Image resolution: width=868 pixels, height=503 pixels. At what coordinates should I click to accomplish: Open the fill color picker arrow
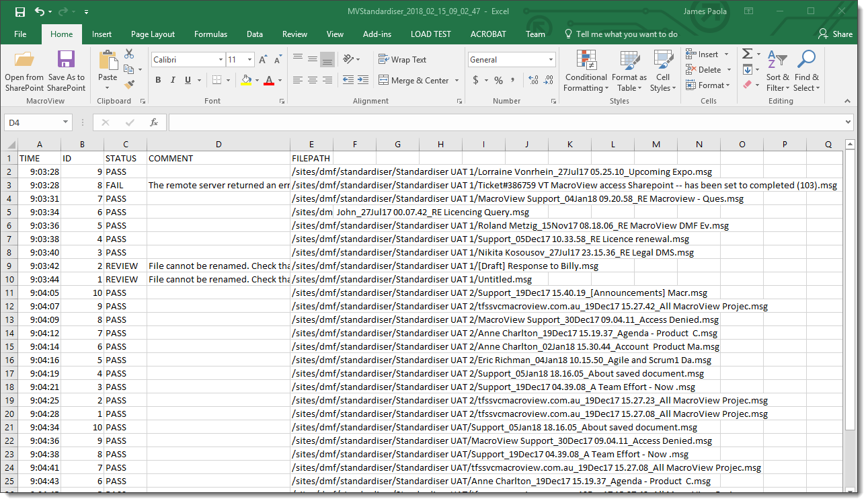click(x=257, y=81)
